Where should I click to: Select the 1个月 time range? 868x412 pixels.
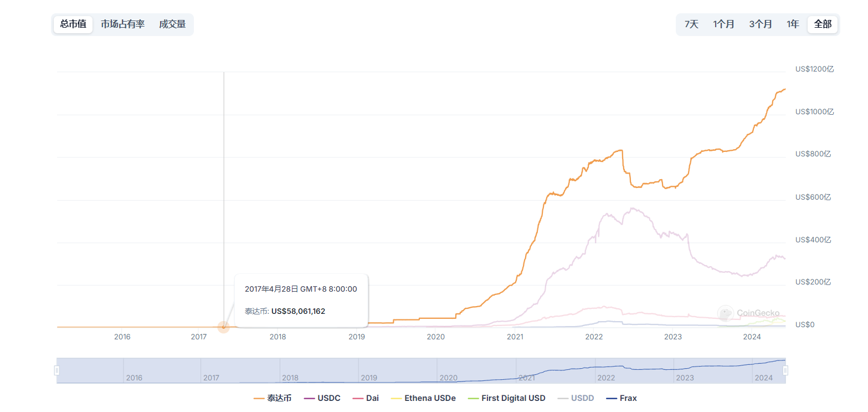pyautogui.click(x=723, y=24)
